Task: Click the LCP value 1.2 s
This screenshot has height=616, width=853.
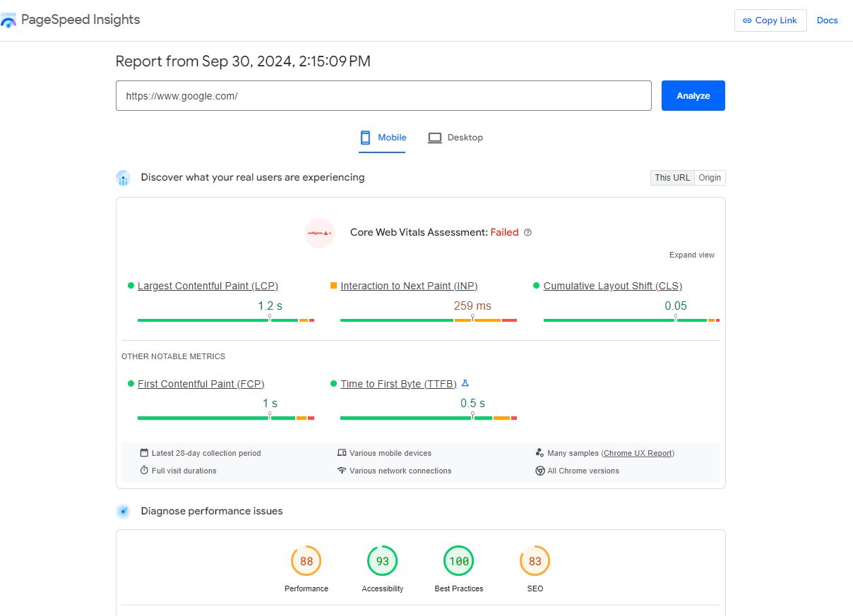Action: coord(270,306)
